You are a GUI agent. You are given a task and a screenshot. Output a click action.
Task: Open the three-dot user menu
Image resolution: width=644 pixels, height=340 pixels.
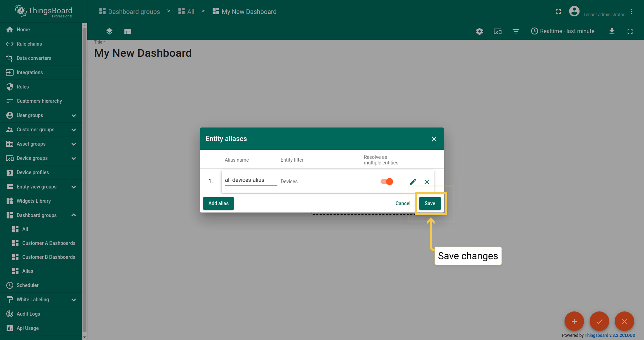click(x=631, y=11)
